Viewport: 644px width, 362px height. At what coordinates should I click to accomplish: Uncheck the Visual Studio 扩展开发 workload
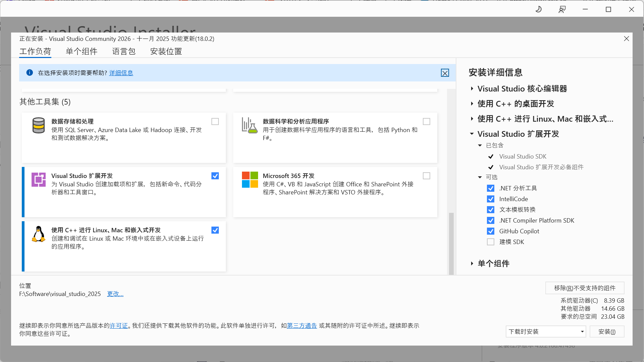pos(215,176)
